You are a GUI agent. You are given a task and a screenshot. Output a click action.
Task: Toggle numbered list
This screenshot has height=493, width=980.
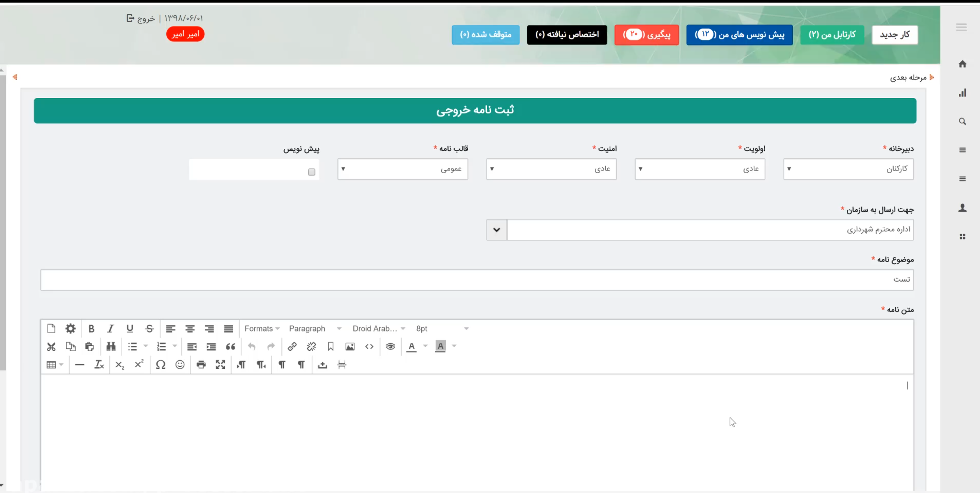click(161, 346)
